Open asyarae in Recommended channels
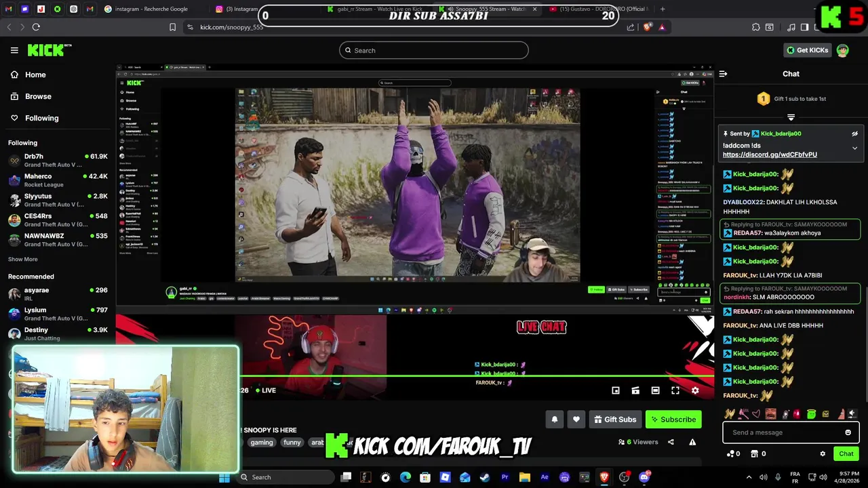868x488 pixels. (x=58, y=293)
